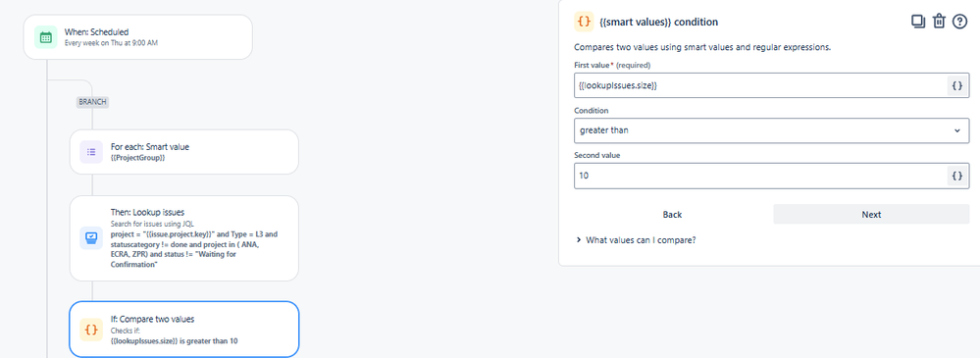The image size is (980, 358).
Task: Select the Then: Lookup issues action card
Action: (x=183, y=238)
